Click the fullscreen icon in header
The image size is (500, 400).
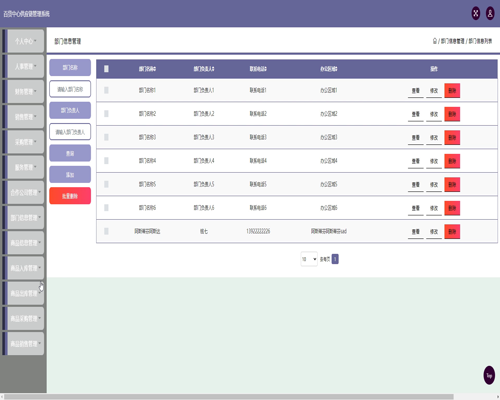pos(476,14)
